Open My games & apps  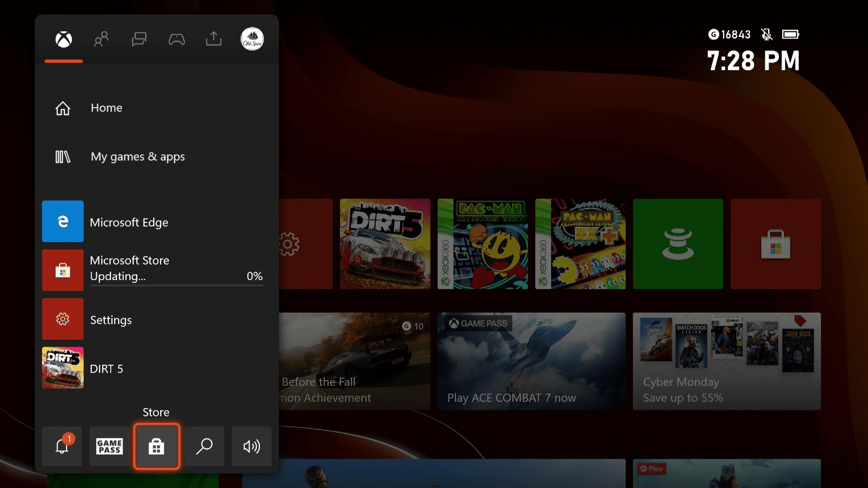coord(138,156)
